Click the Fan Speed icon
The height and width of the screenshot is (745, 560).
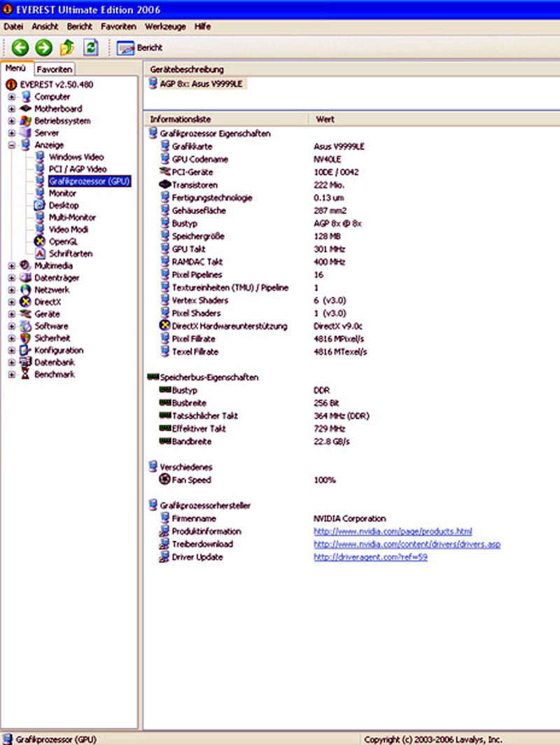coord(164,480)
